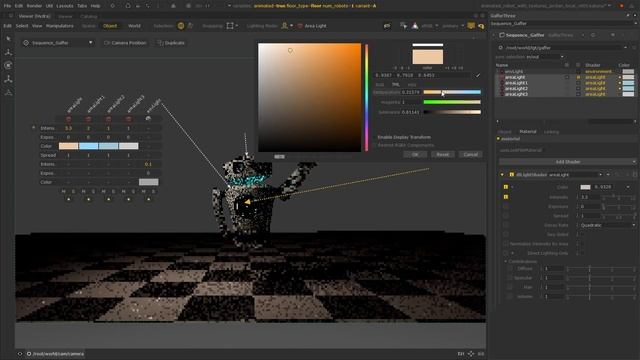Open the File menu
The width and height of the screenshot is (640, 360).
click(7, 6)
